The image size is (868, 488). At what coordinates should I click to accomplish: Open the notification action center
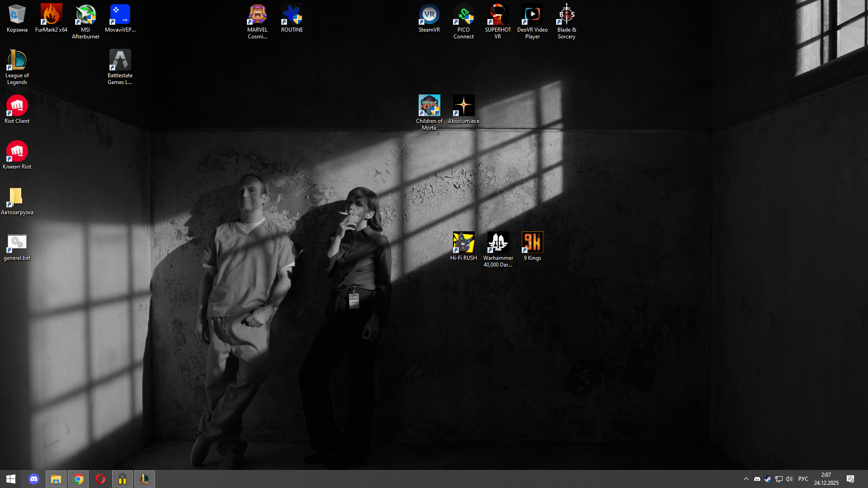point(850,479)
